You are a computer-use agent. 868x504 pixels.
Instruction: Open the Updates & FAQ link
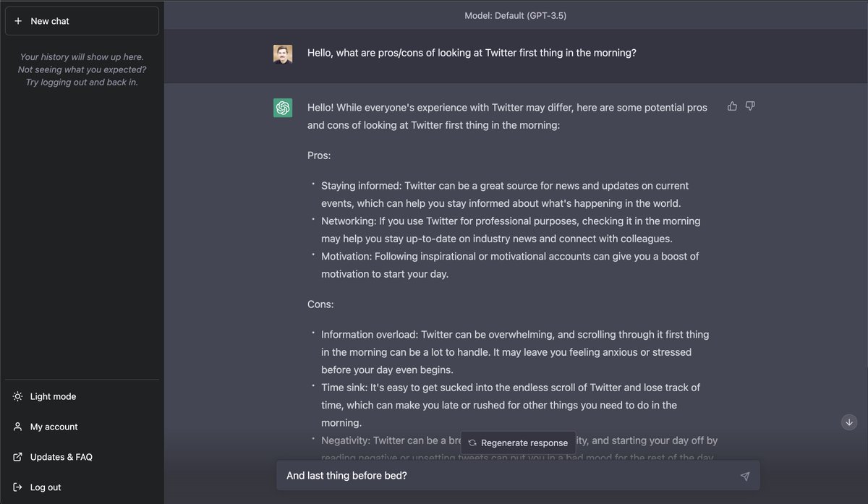pyautogui.click(x=61, y=457)
